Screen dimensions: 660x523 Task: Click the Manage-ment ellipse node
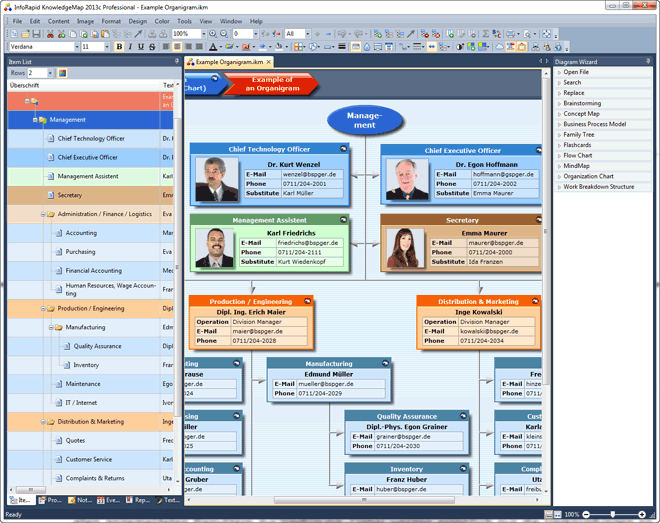point(365,120)
